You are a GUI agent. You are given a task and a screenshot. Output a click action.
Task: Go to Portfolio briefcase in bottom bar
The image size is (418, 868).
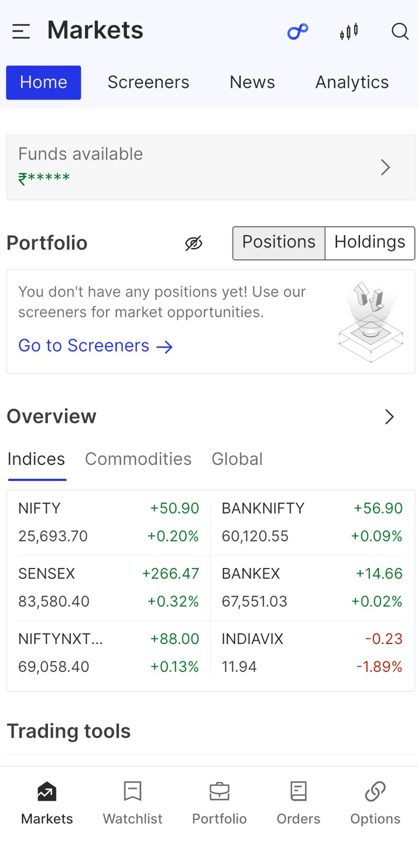220,803
